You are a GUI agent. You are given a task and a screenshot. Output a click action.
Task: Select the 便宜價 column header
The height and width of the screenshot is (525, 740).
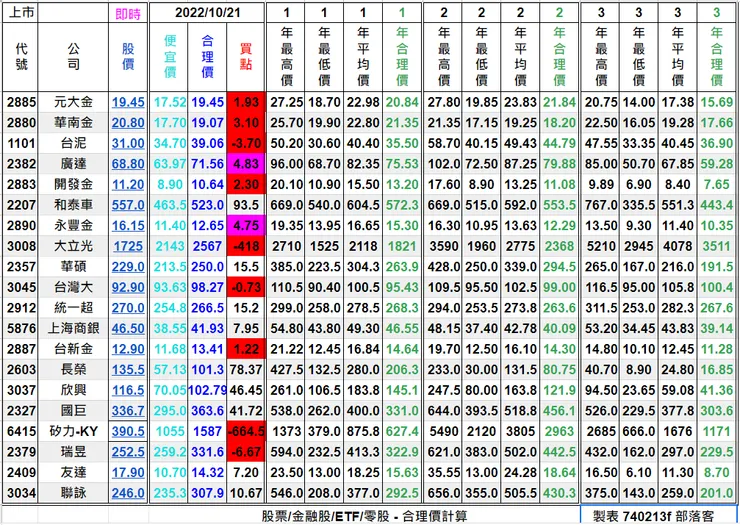pyautogui.click(x=170, y=57)
